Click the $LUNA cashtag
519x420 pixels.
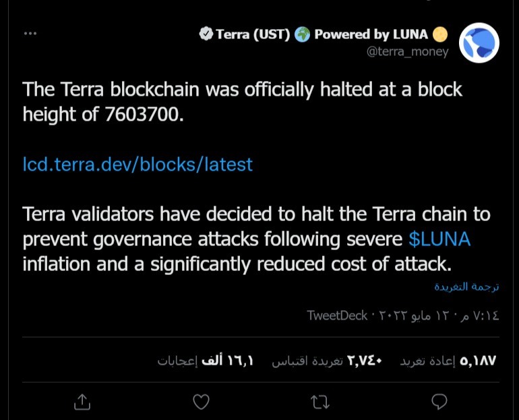point(439,239)
